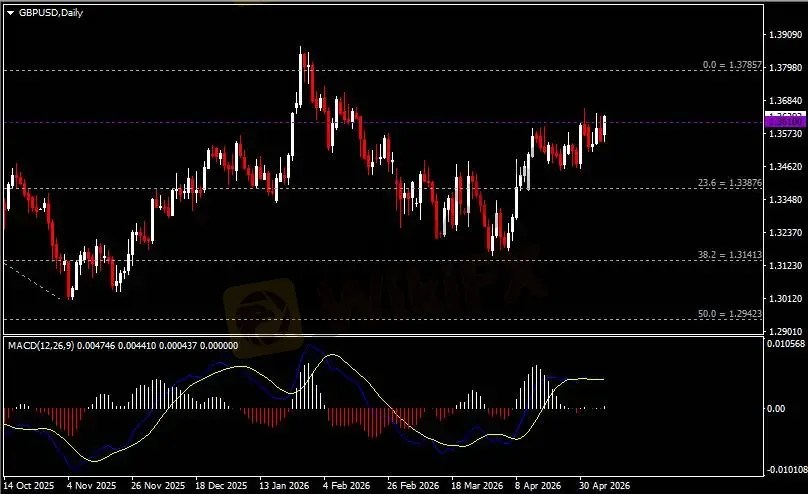Expand the GBPUSD,Daily chart dropdown arrow

pos(10,13)
